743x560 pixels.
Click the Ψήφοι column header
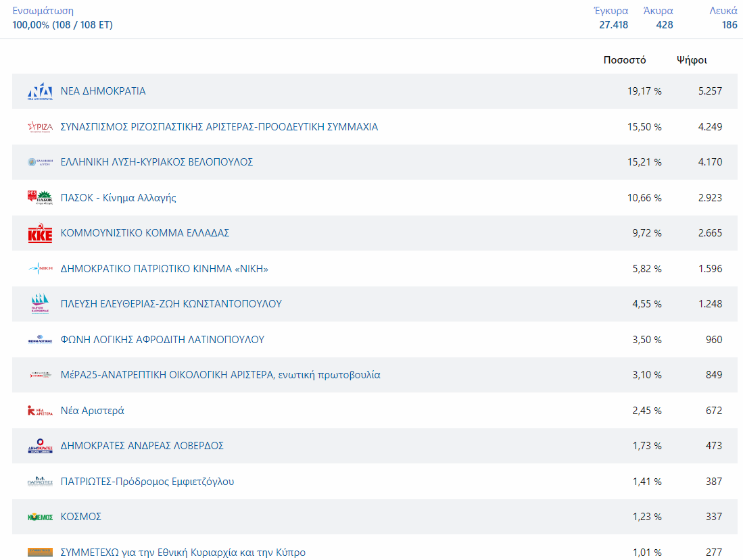click(x=692, y=60)
